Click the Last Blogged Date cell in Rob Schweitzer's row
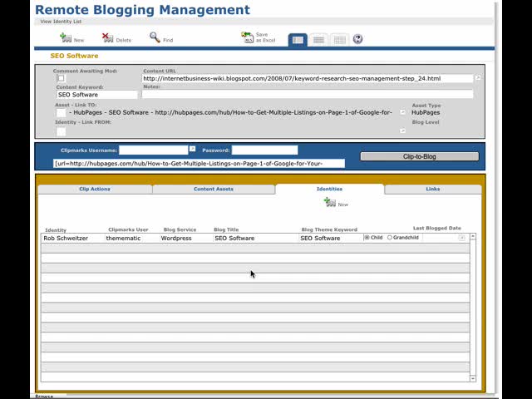532x399 pixels. pyautogui.click(x=440, y=238)
